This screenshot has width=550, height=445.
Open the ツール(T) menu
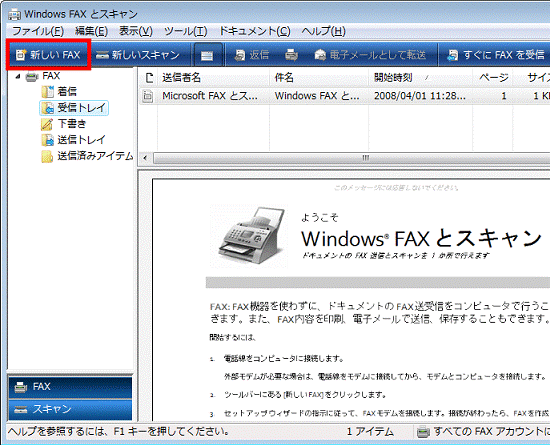point(186,31)
